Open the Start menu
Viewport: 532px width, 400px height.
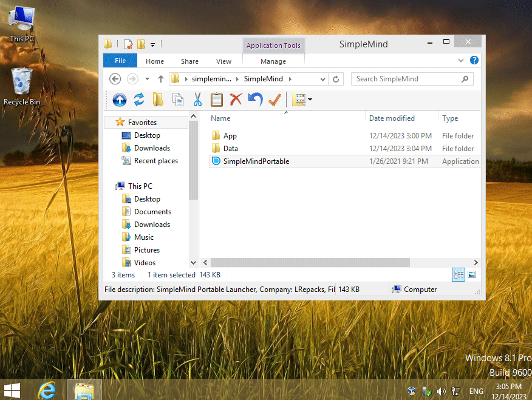pyautogui.click(x=12, y=390)
